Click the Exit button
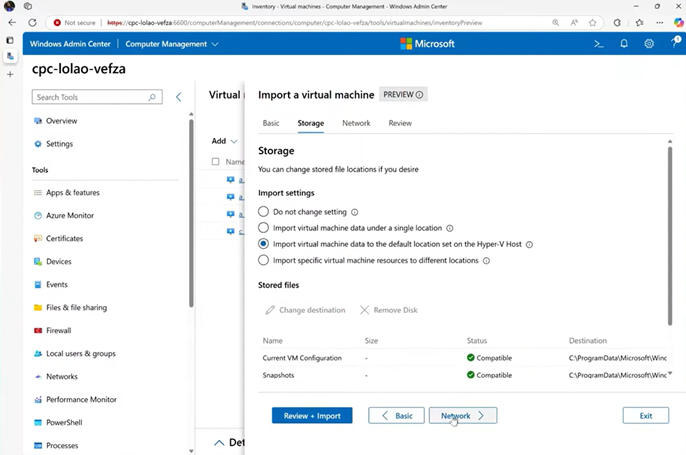 point(646,416)
